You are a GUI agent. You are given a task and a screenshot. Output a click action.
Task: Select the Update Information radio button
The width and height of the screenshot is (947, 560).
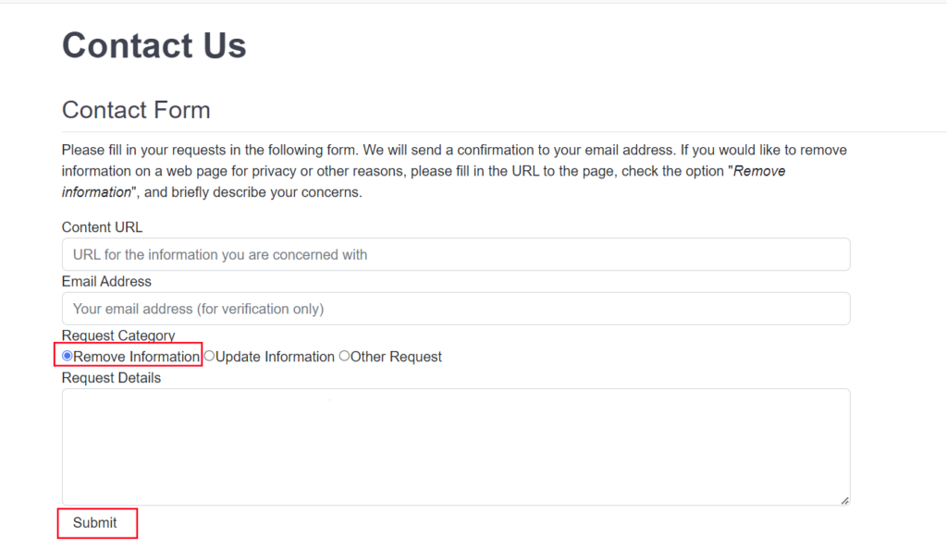coord(209,356)
